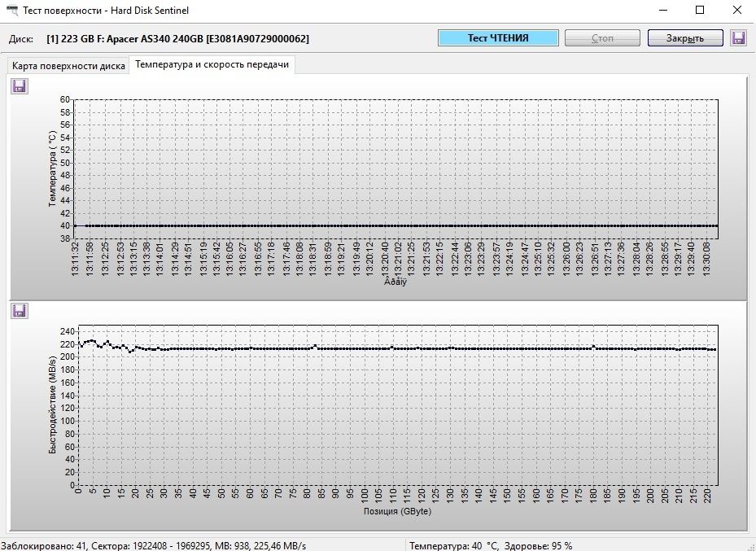
Task: Close the window using the title bar X
Action: point(737,10)
